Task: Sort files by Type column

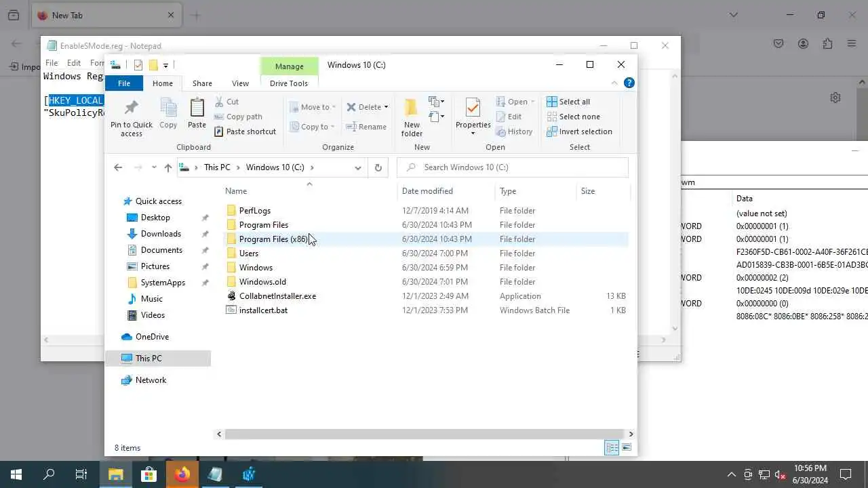Action: click(508, 191)
